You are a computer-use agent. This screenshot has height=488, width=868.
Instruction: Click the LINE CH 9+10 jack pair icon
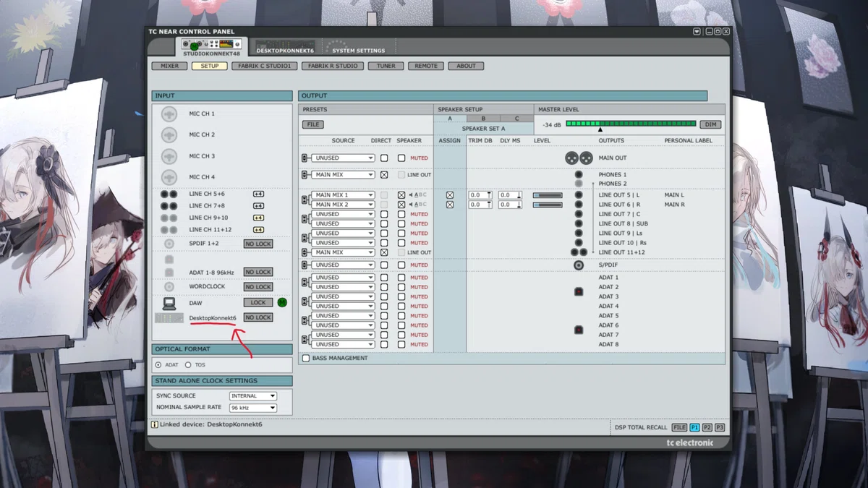click(x=169, y=218)
